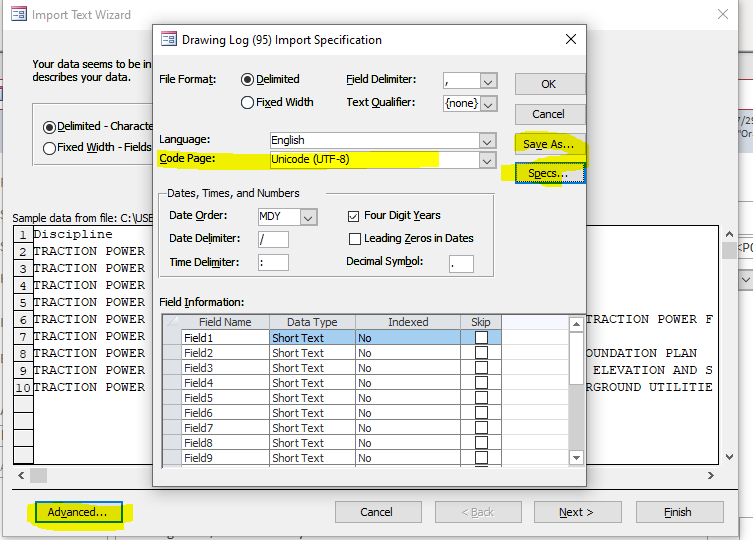Click the Data Type column header
This screenshot has width=753, height=540.
tap(312, 322)
